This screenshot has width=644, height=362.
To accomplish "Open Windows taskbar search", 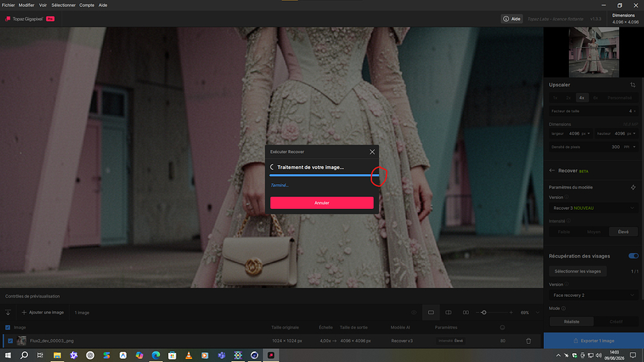I will pyautogui.click(x=24, y=355).
